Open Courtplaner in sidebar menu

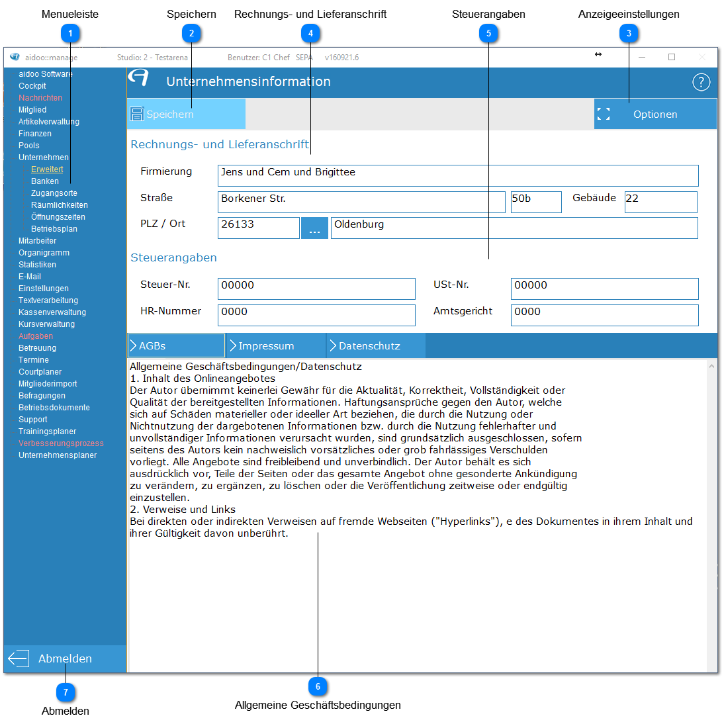click(40, 372)
